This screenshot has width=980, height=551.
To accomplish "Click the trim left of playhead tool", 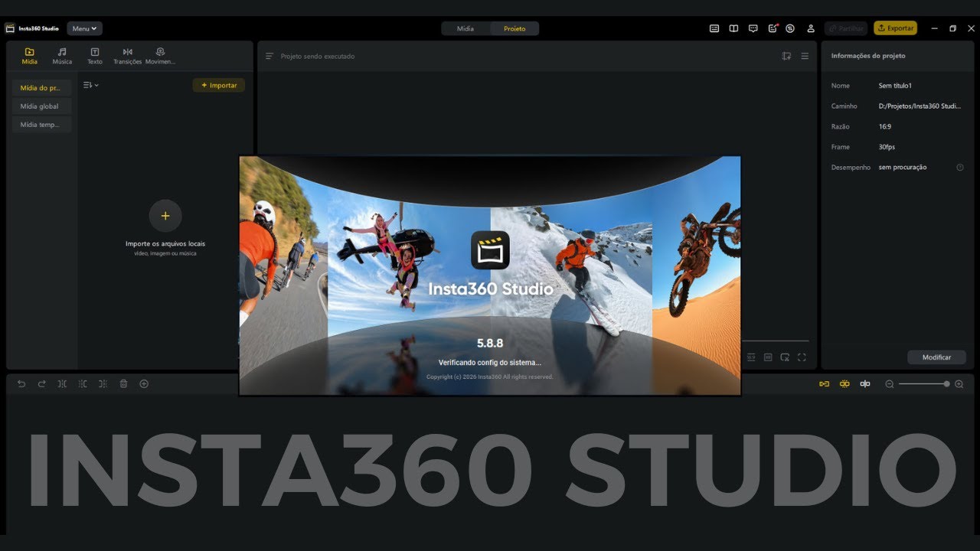I will coord(83,383).
